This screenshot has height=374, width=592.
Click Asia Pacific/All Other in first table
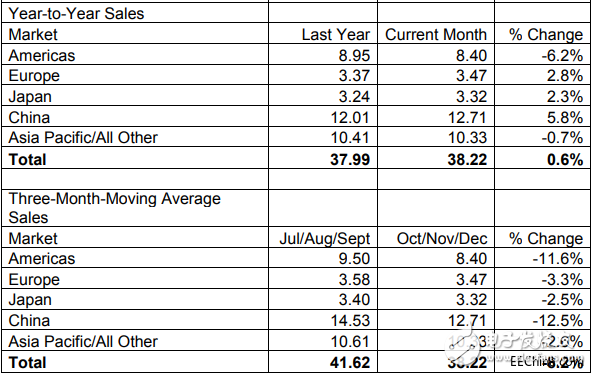(x=83, y=137)
